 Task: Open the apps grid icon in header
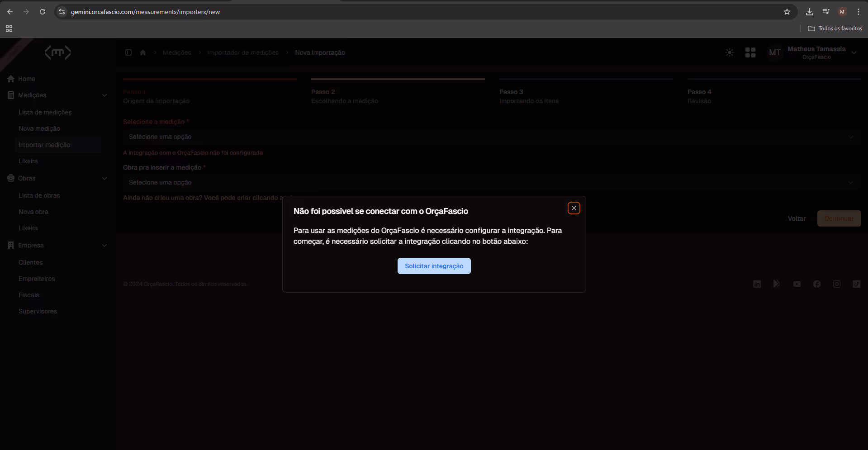point(750,52)
